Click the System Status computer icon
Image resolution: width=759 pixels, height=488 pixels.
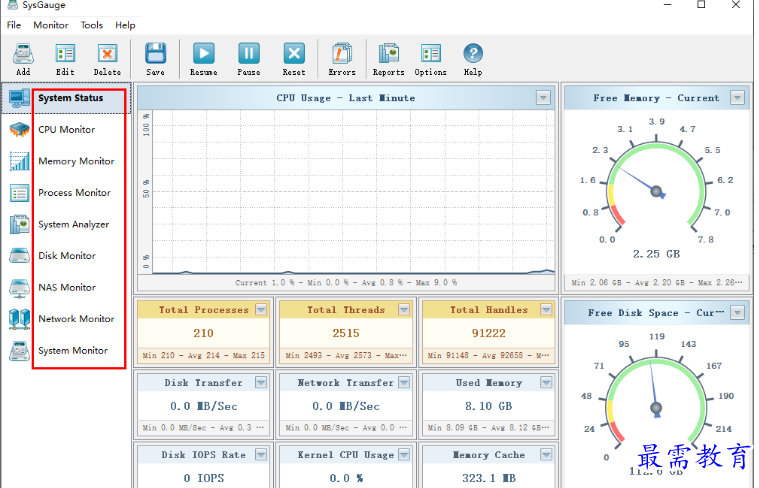tap(19, 98)
